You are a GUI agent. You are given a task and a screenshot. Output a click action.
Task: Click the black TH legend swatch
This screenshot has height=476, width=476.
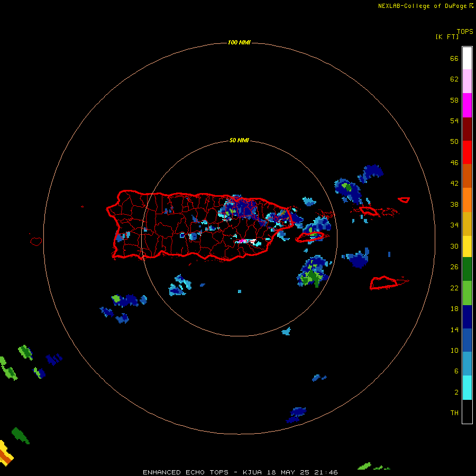click(x=467, y=411)
